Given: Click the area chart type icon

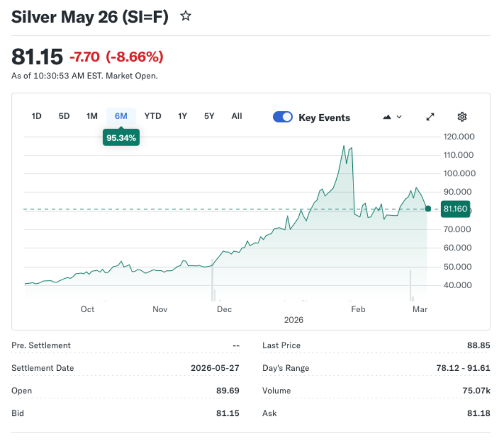Looking at the screenshot, I should (386, 116).
